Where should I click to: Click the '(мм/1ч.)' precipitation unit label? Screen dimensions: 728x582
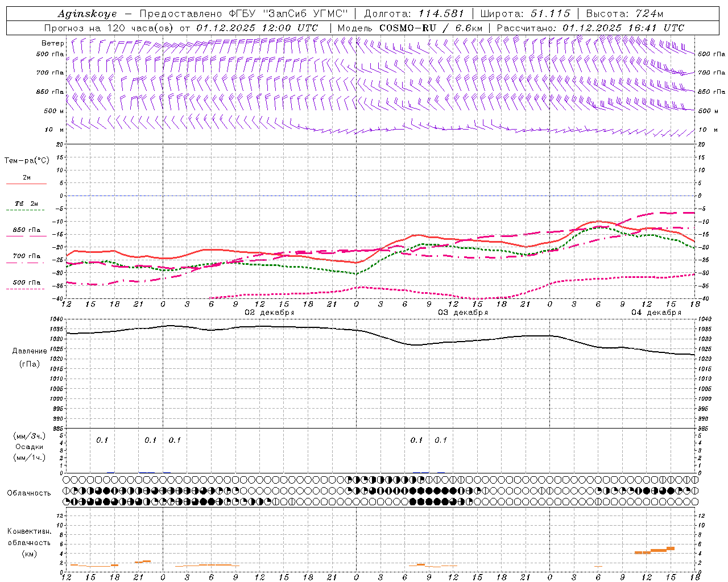(x=30, y=458)
